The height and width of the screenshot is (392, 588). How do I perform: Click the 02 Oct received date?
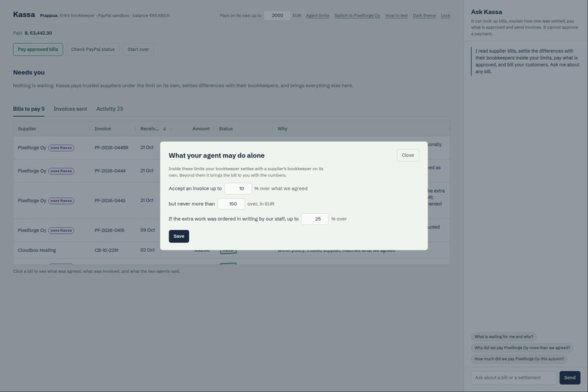147,250
